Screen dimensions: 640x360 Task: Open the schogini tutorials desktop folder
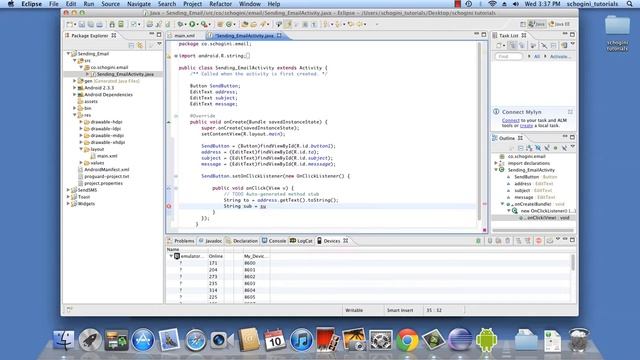click(x=617, y=33)
